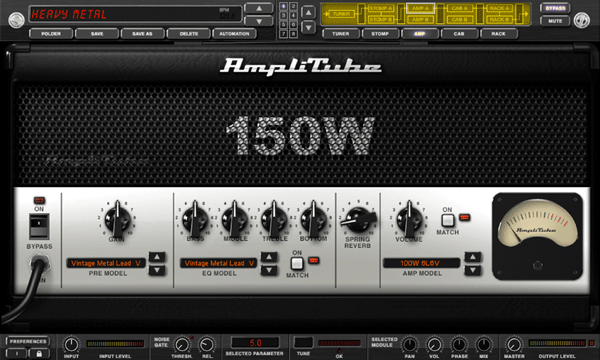The width and height of the screenshot is (600, 360).
Task: Open the AUTOMATION settings
Action: coord(234,34)
